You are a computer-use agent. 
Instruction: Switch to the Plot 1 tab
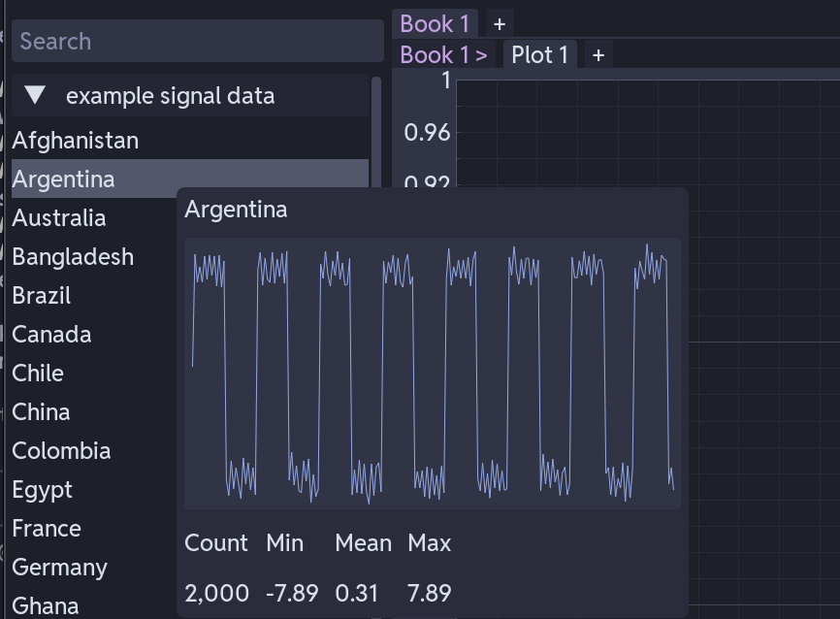coord(539,55)
